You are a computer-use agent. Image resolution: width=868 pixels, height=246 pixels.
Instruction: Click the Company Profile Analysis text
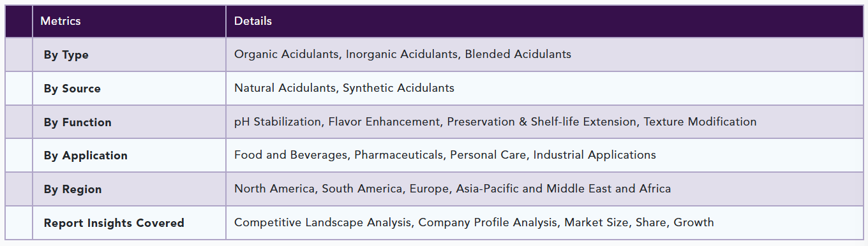point(488,222)
